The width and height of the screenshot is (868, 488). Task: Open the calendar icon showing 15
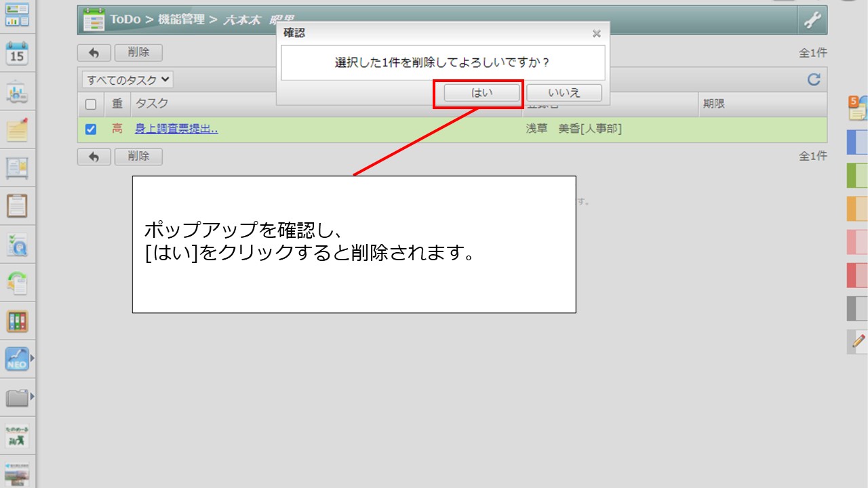pyautogui.click(x=17, y=53)
